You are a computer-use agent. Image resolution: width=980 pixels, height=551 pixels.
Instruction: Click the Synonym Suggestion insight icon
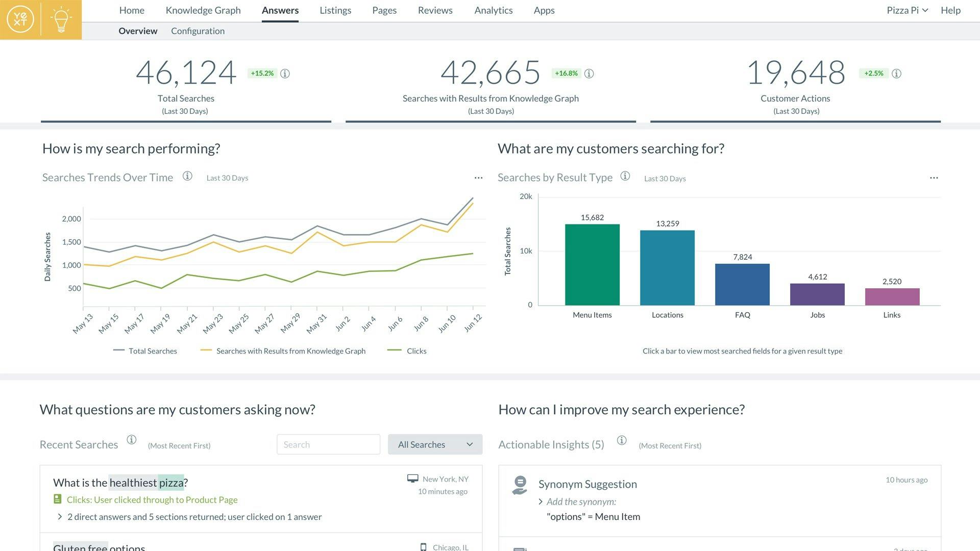click(520, 485)
